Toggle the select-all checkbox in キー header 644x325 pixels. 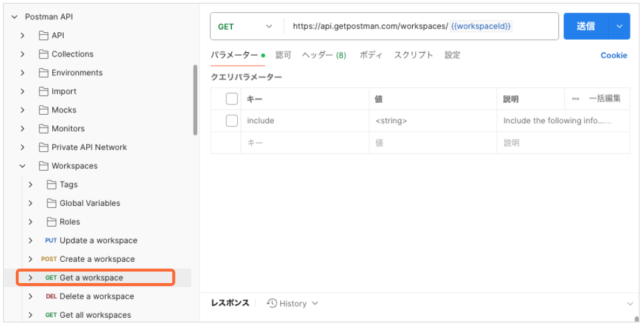click(x=232, y=98)
